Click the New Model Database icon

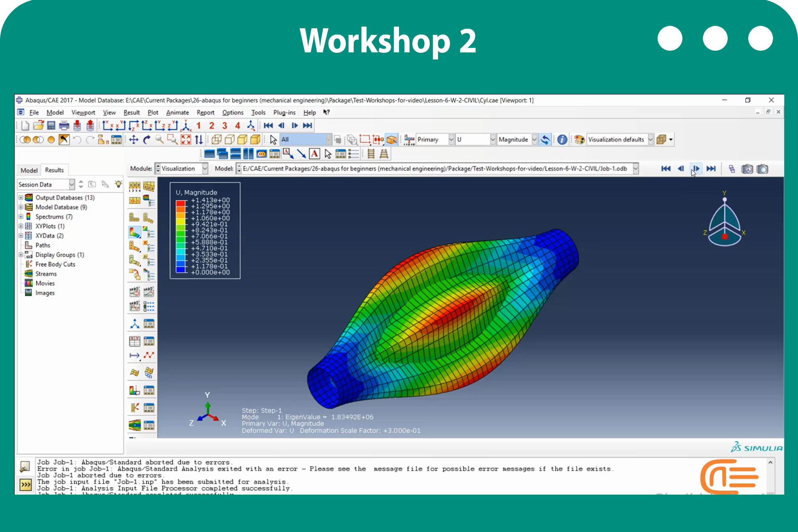coord(25,126)
